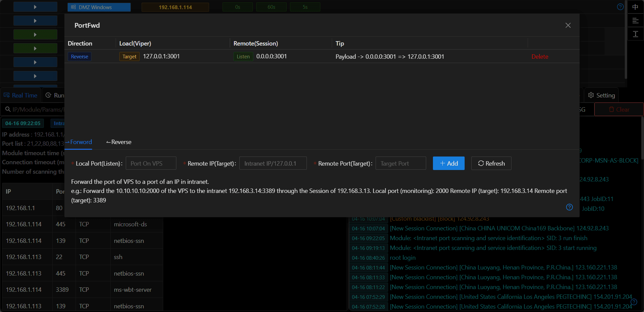Click the align-lines icon in the right sidebar

pyautogui.click(x=635, y=21)
